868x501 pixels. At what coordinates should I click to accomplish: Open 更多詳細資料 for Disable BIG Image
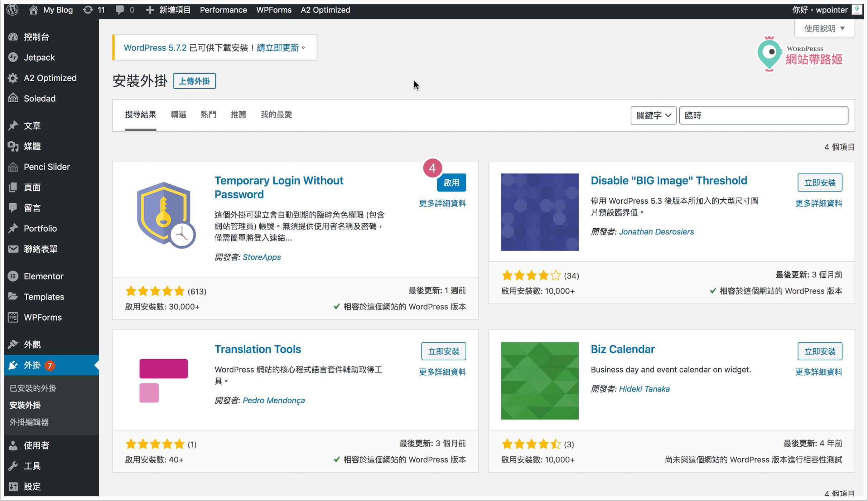pos(819,203)
